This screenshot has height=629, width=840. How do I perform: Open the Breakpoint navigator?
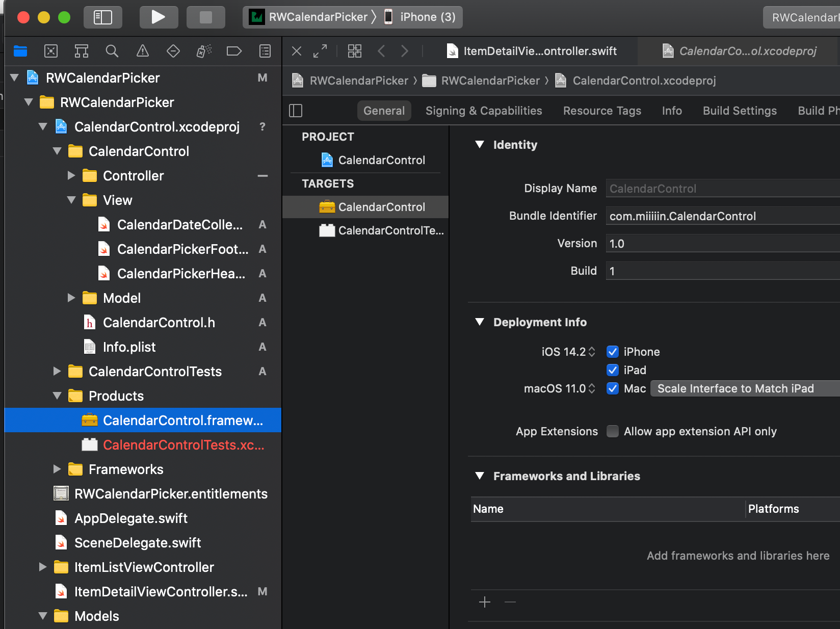234,51
